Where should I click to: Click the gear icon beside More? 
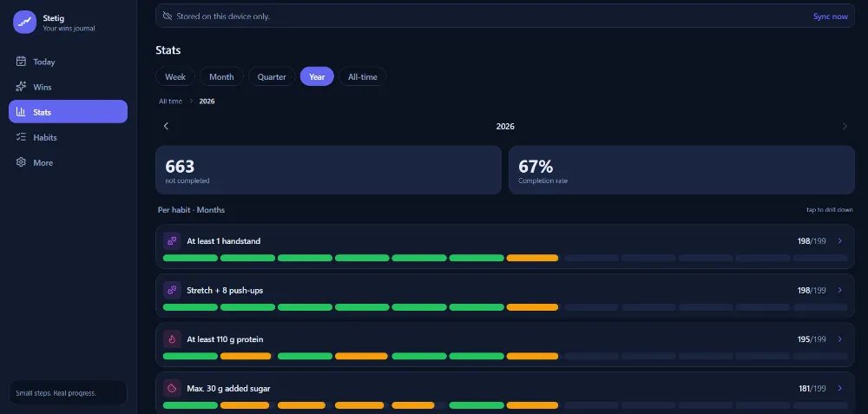(21, 162)
